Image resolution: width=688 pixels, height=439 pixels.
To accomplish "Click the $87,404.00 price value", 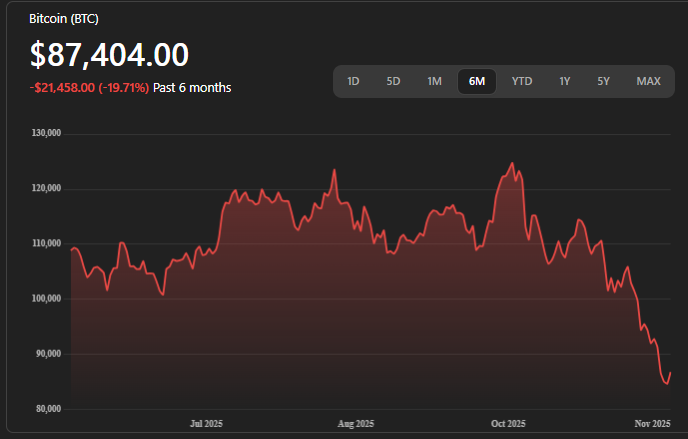I will click(109, 55).
